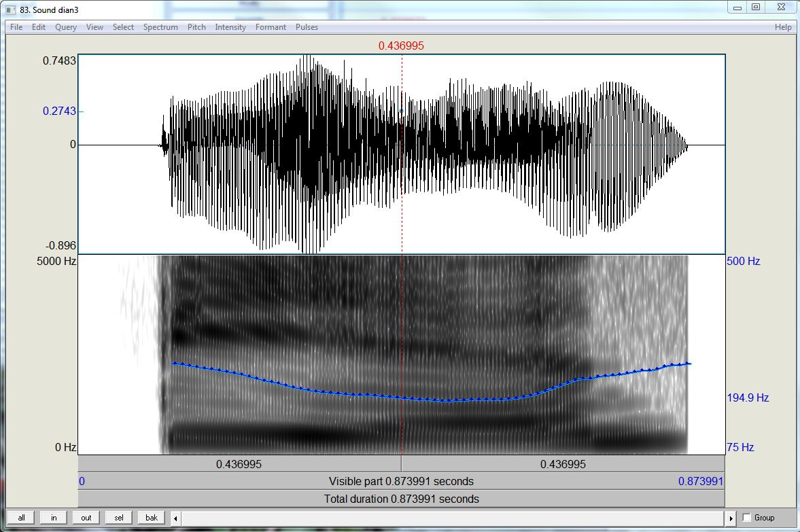Open the Help menu

pyautogui.click(x=782, y=27)
